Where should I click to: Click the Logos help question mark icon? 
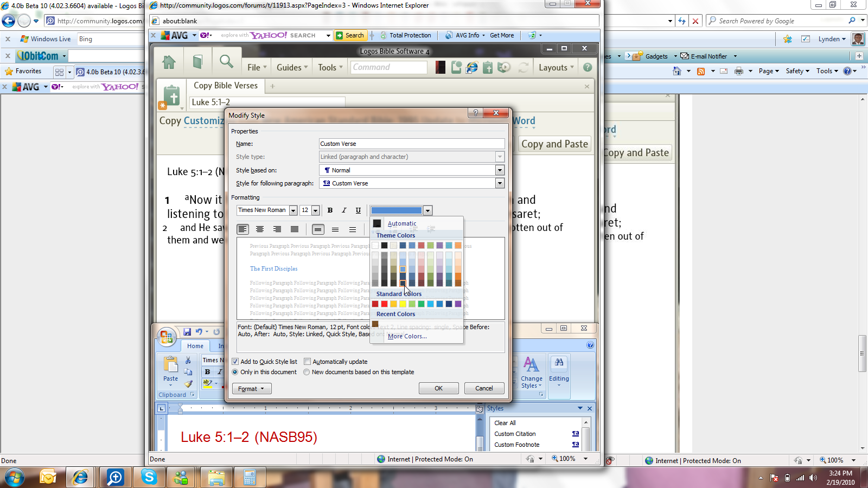(x=588, y=67)
